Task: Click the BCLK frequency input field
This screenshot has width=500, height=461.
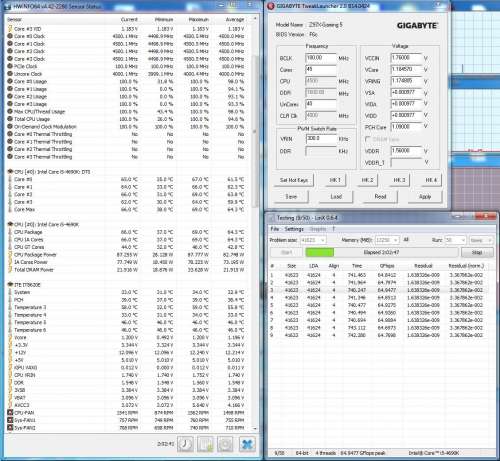Action: (x=321, y=58)
